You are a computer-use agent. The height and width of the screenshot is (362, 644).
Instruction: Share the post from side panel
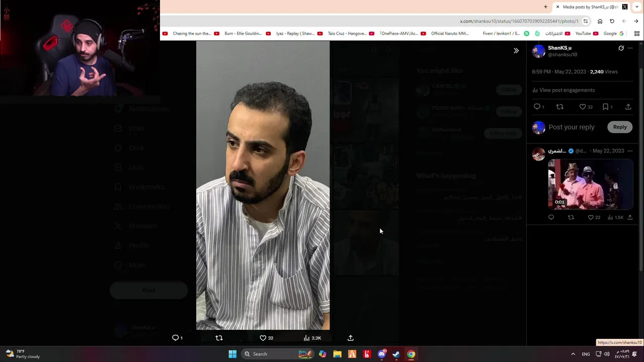[628, 107]
